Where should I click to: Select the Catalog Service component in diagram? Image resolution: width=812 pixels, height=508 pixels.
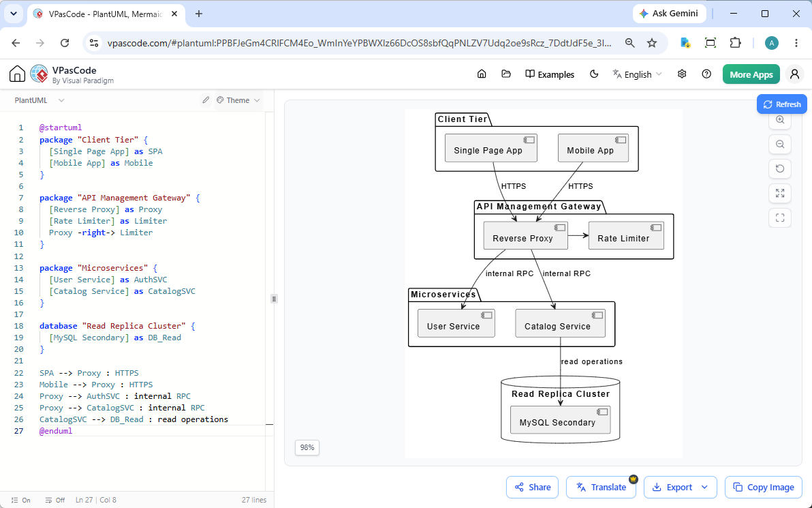(561, 323)
